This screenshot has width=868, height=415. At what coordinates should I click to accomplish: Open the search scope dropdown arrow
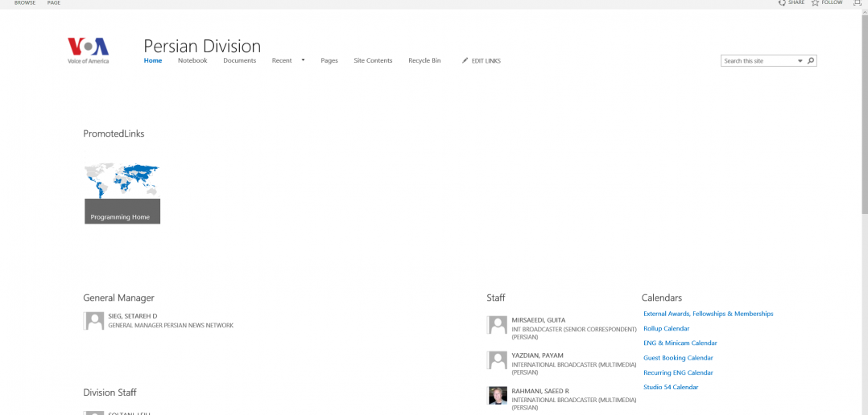pos(800,61)
